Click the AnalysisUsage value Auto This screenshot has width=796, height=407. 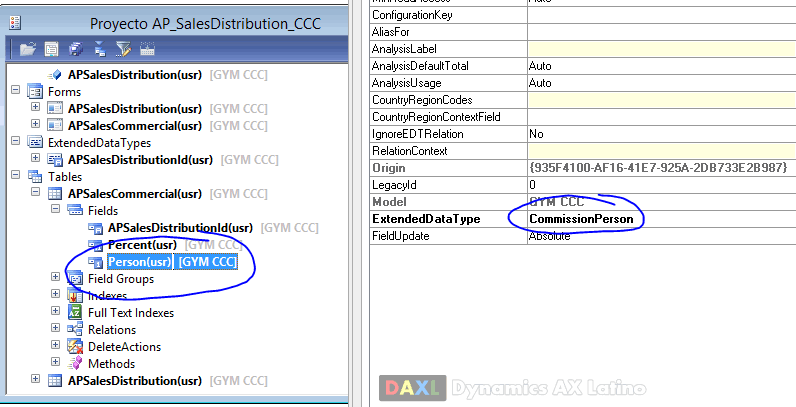pos(661,83)
